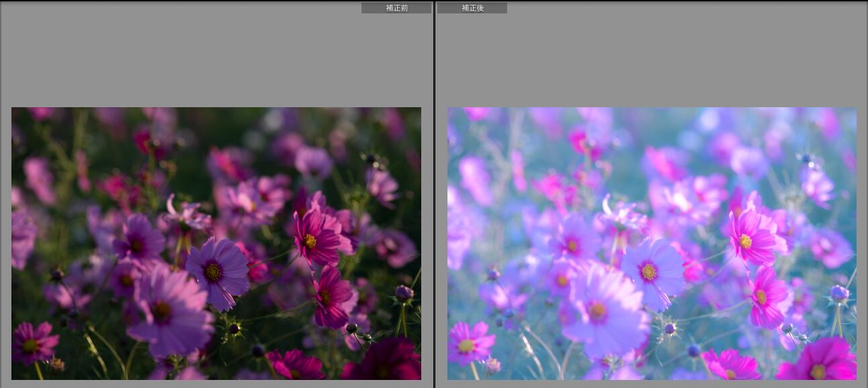The width and height of the screenshot is (868, 388).
Task: Click the lavender cosmos's yellow center in 補正後
Action: (x=649, y=271)
